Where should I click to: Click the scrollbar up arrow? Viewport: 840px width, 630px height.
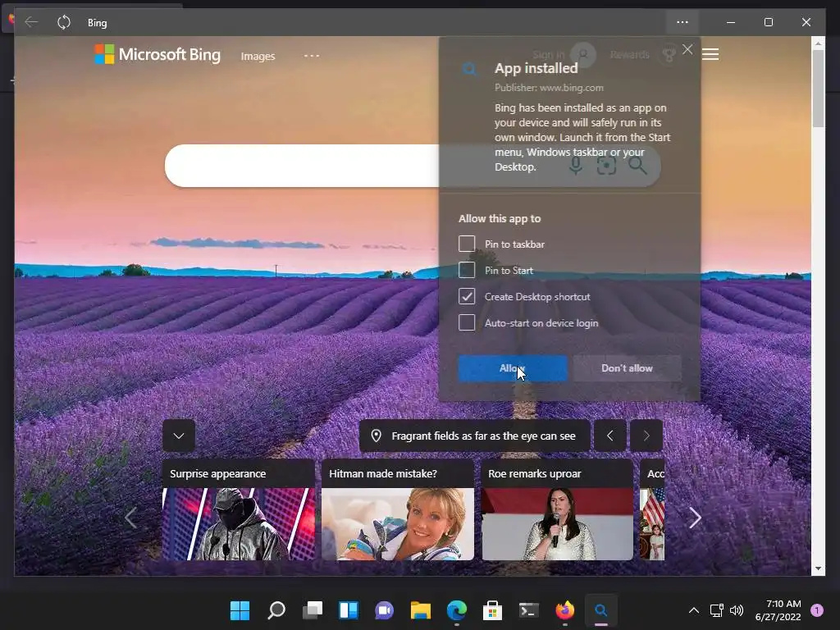[818, 43]
